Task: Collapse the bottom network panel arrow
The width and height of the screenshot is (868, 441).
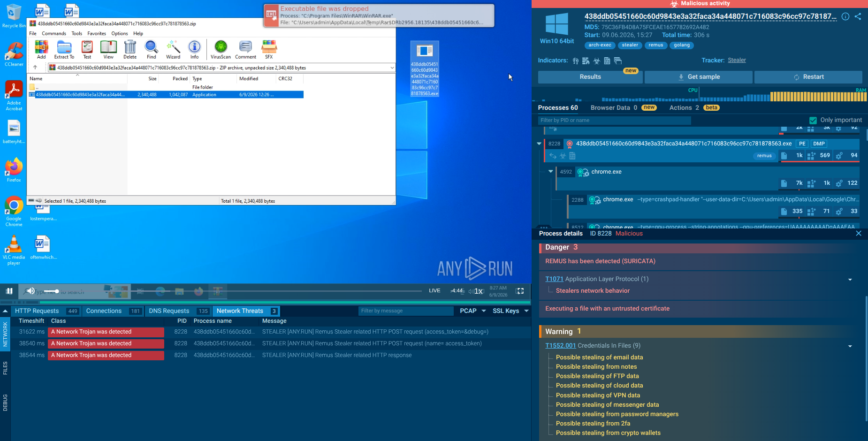Action: point(5,311)
